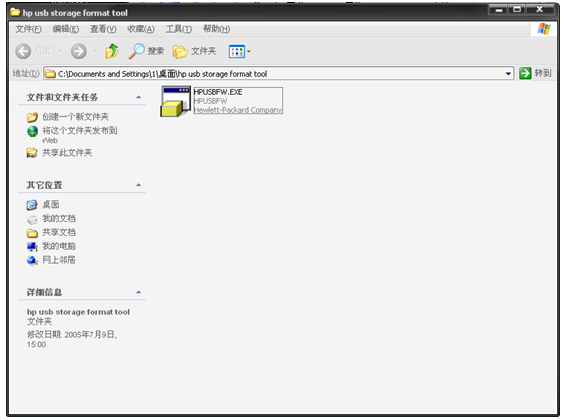Click the new folder icon in tasks
The height and width of the screenshot is (420, 565).
point(32,117)
